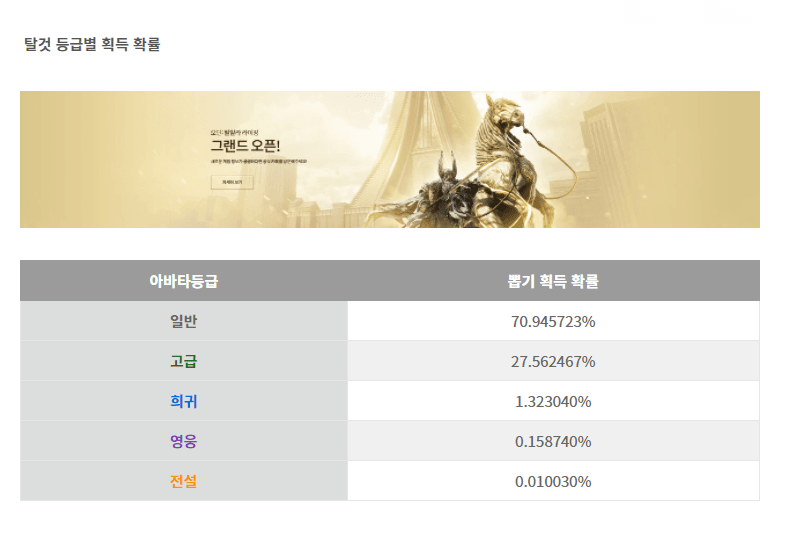Click the '탈것 등급별 획득 확률' heading

[x=92, y=44]
